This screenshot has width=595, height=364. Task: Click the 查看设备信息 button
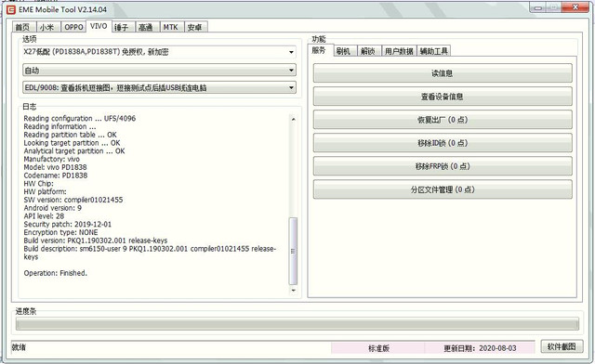point(443,97)
